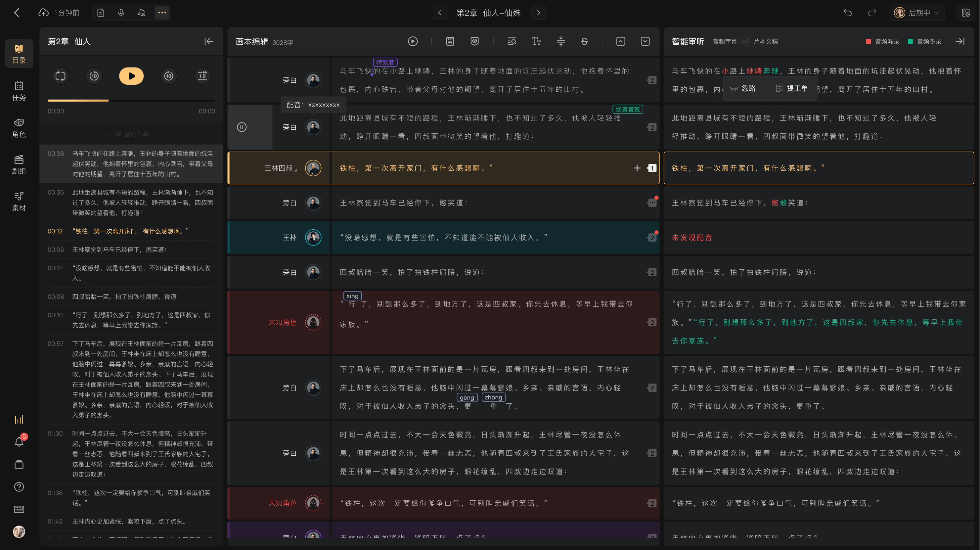The height and width of the screenshot is (550, 980).
Task: Open 目录 in the left sidebar
Action: pyautogui.click(x=19, y=54)
